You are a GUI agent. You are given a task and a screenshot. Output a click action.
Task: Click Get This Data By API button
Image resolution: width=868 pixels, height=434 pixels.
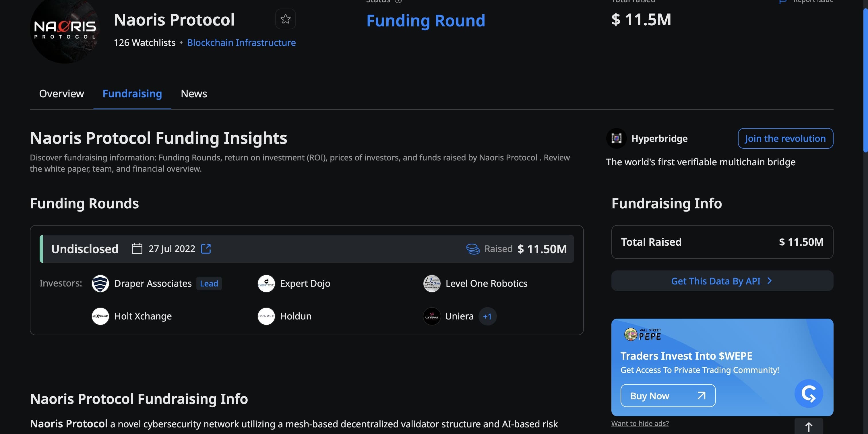[x=722, y=281]
